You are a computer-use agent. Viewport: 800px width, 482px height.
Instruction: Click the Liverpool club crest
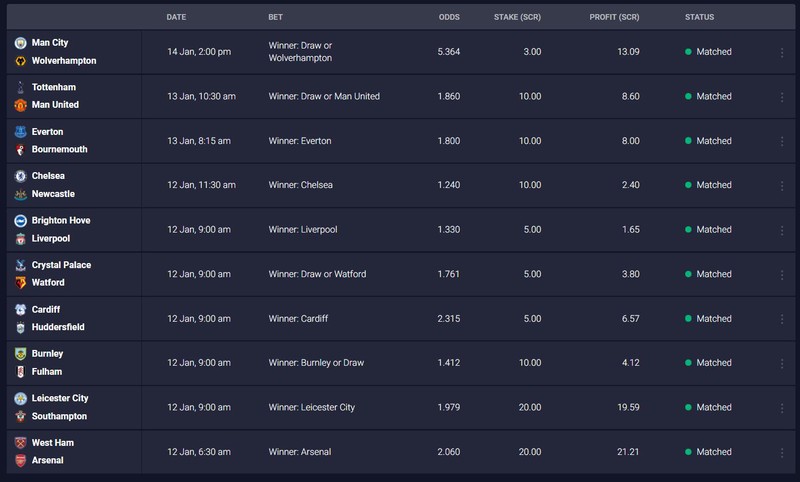coord(20,239)
